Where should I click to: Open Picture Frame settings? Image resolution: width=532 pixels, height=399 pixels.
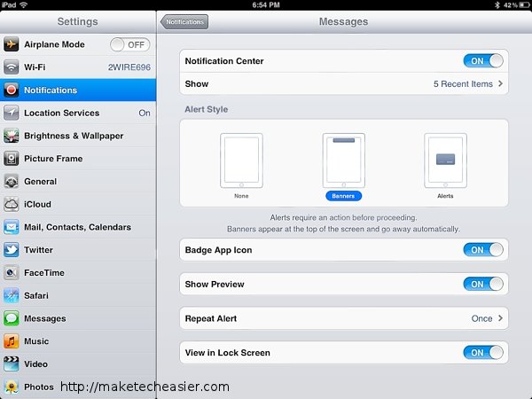coord(78,159)
